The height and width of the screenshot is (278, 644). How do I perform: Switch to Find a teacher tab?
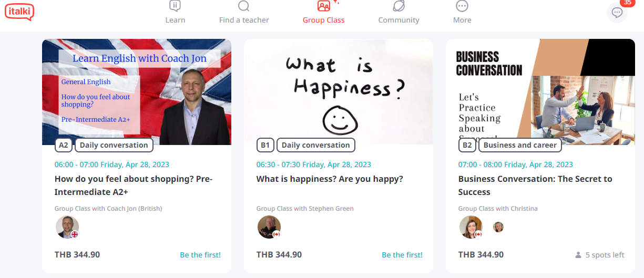[x=244, y=20]
